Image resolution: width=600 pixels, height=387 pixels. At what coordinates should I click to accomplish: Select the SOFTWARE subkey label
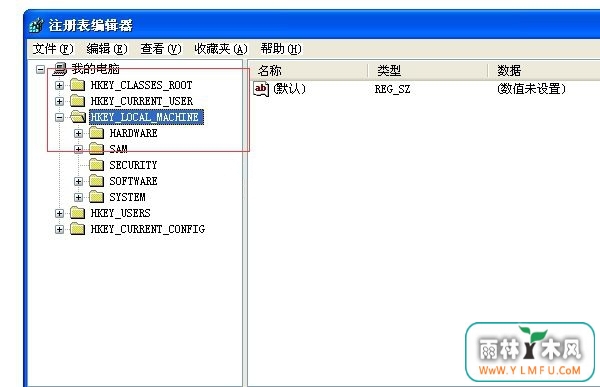point(133,181)
